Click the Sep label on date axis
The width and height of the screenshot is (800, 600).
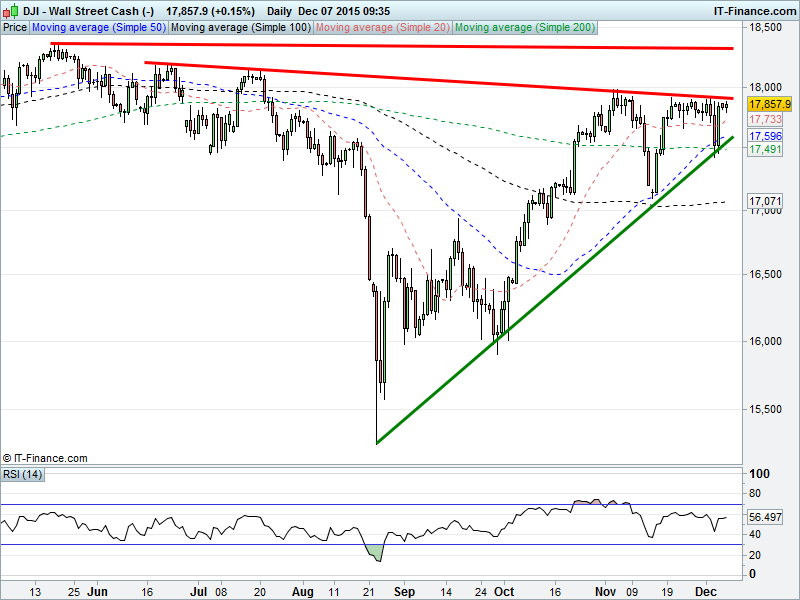pyautogui.click(x=404, y=591)
